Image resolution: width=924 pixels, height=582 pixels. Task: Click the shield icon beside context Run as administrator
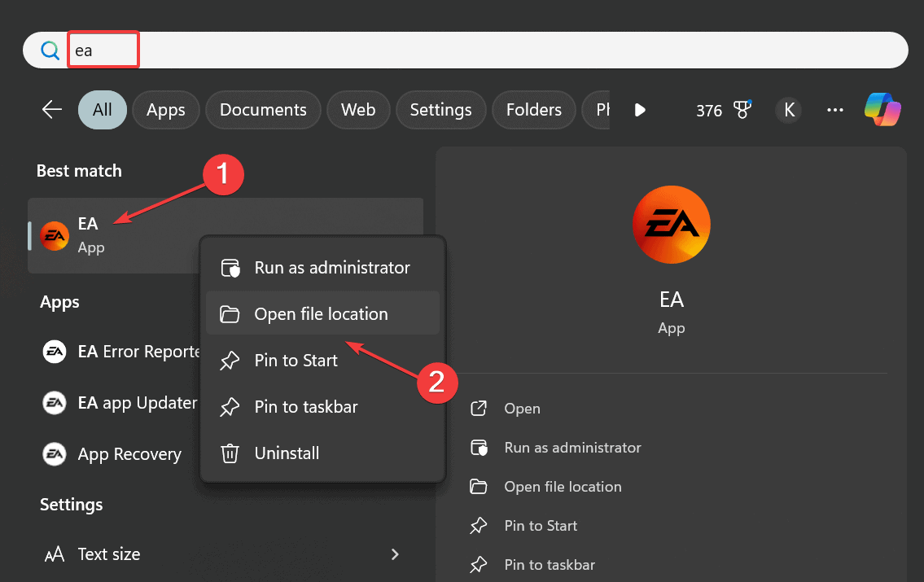tap(230, 268)
